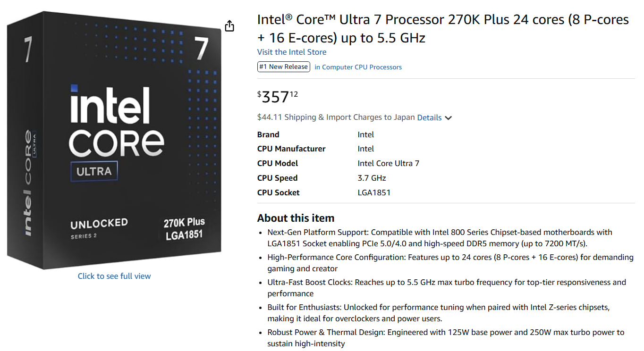This screenshot has height=351, width=644.
Task: Click the "Intel Core Ultra 7" CPU Model value
Action: click(x=388, y=163)
